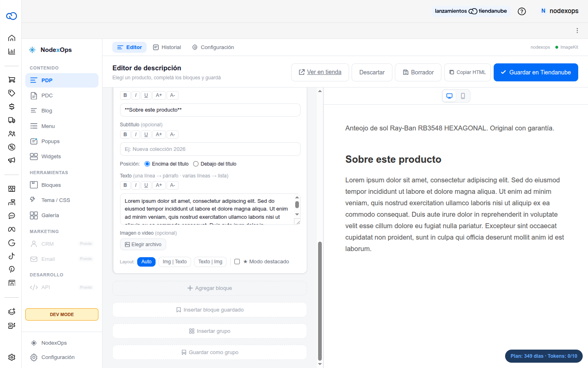Click Guardar en Tiendanube button
Image resolution: width=588 pixels, height=368 pixels.
[x=536, y=72]
